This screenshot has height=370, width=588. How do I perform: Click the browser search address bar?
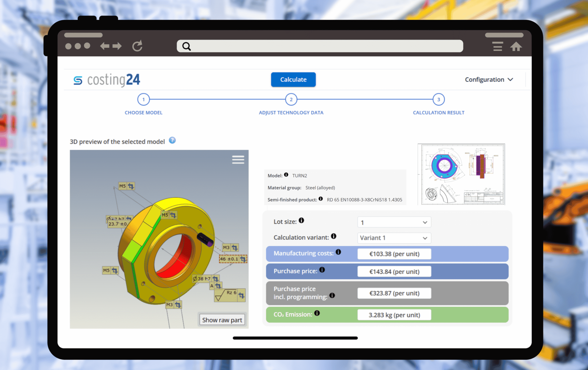320,46
